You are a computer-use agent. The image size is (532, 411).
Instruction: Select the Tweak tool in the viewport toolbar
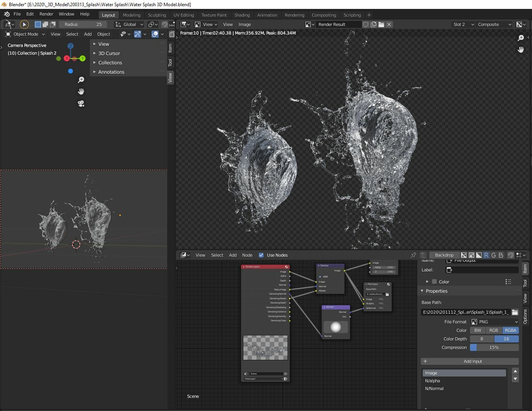[24, 24]
